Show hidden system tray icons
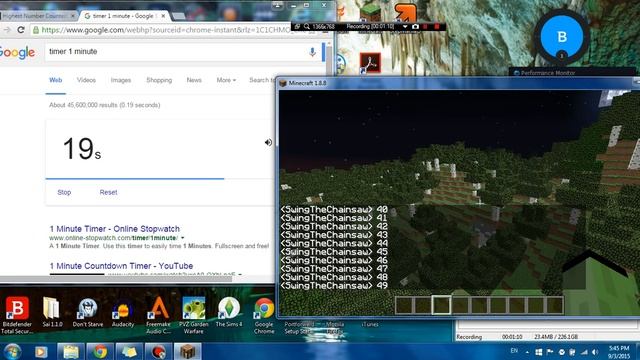 (x=527, y=352)
